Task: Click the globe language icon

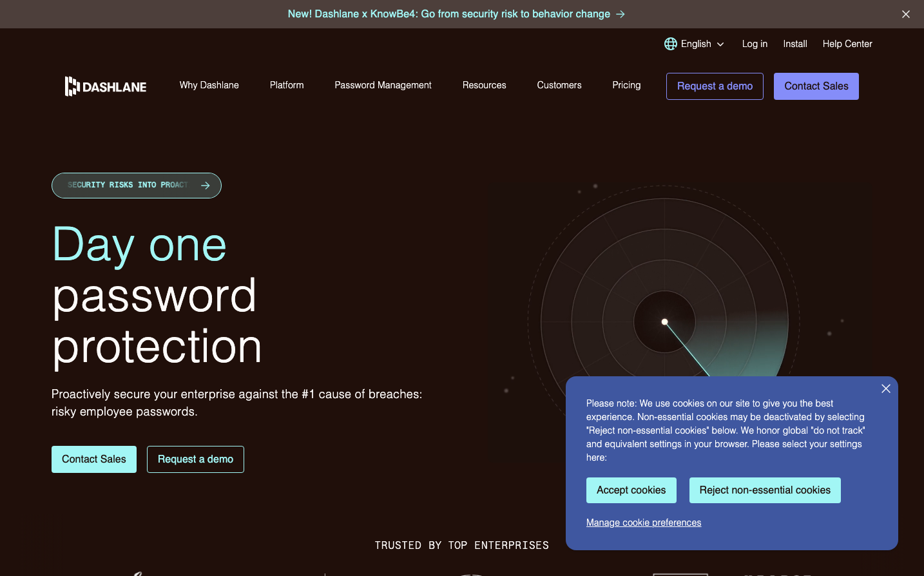Action: tap(671, 44)
